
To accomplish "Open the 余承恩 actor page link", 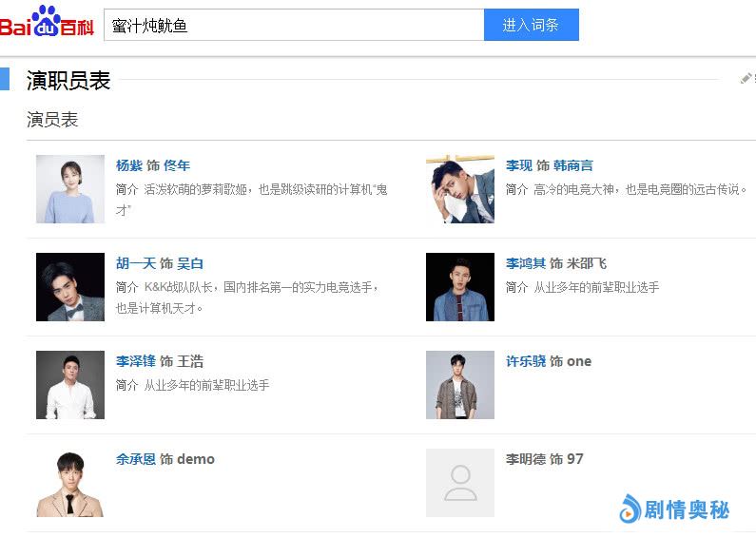I will (x=135, y=459).
